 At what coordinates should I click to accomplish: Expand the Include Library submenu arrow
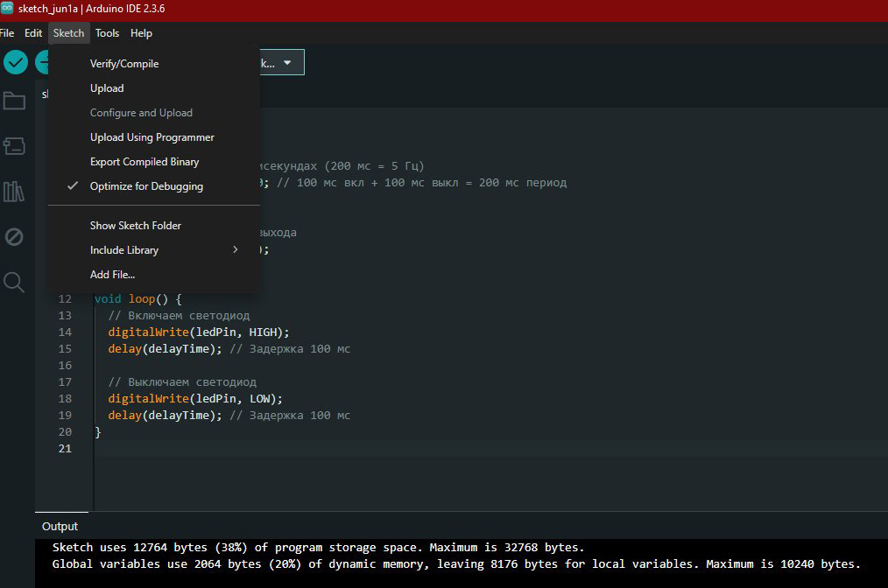(235, 249)
